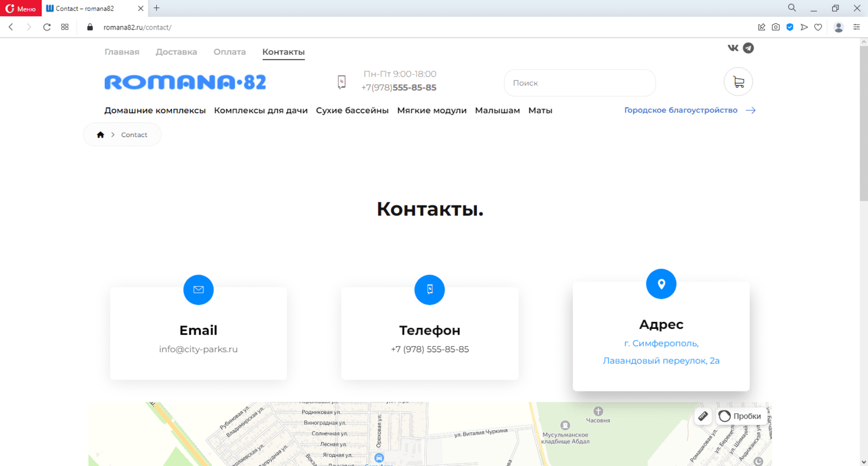Click the info@city-parks.ru email address
868x466 pixels.
coord(198,349)
